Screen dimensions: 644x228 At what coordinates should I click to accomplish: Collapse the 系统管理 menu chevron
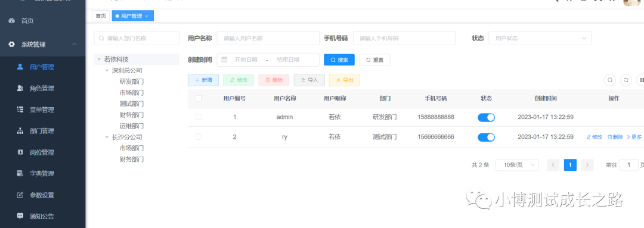tap(75, 44)
